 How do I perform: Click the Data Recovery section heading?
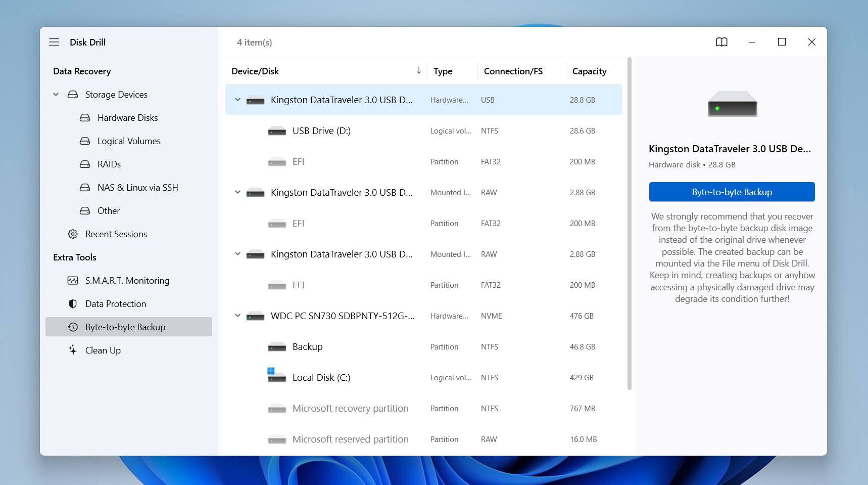[x=82, y=71]
